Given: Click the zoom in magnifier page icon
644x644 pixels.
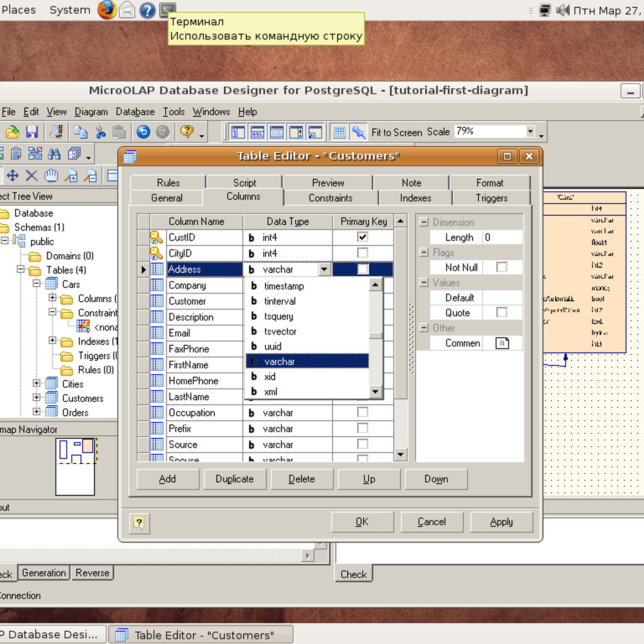Looking at the screenshot, I should tap(72, 175).
